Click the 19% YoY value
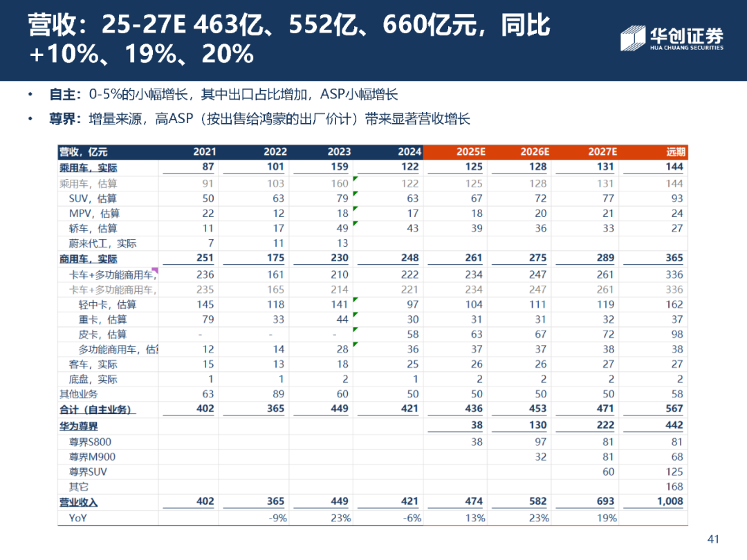The width and height of the screenshot is (747, 560). coord(607,518)
